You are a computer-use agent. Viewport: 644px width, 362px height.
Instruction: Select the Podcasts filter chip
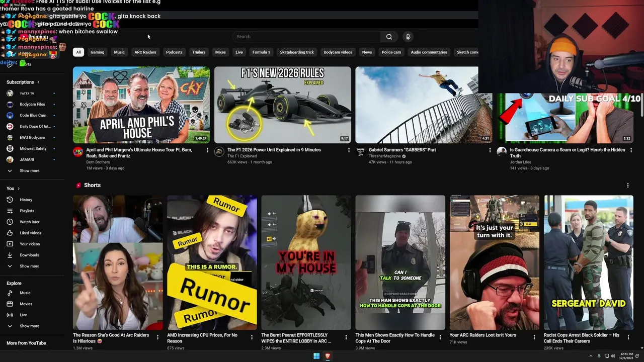point(174,52)
